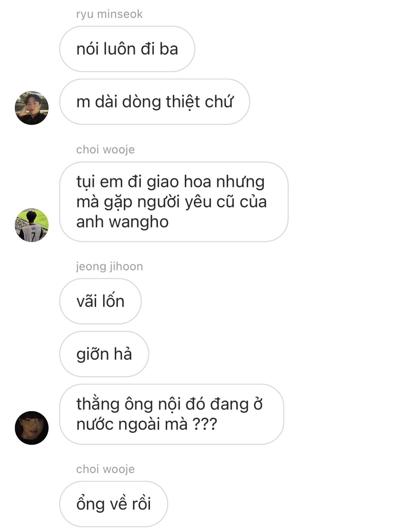Viewport: 396px width, 532px height.
Task: Tap message starting "thằng ông nội đó"
Action: [x=172, y=414]
